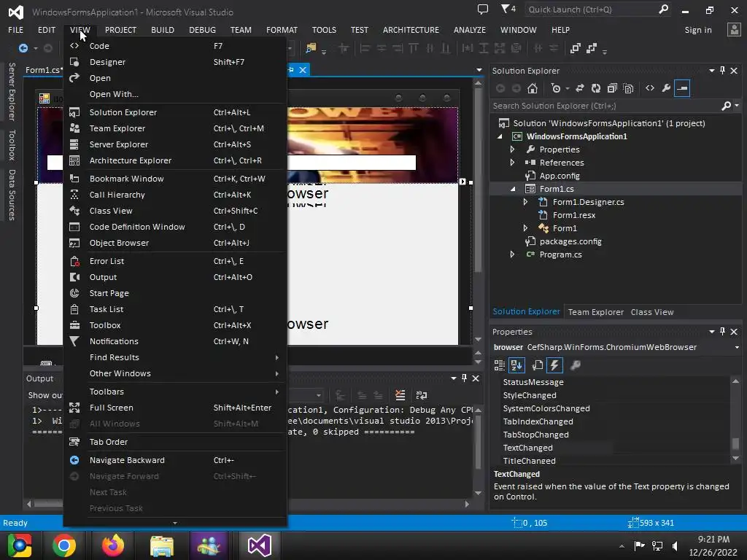Viewport: 747px width, 560px height.
Task: Open vertical Toolbox side tab
Action: point(12,145)
